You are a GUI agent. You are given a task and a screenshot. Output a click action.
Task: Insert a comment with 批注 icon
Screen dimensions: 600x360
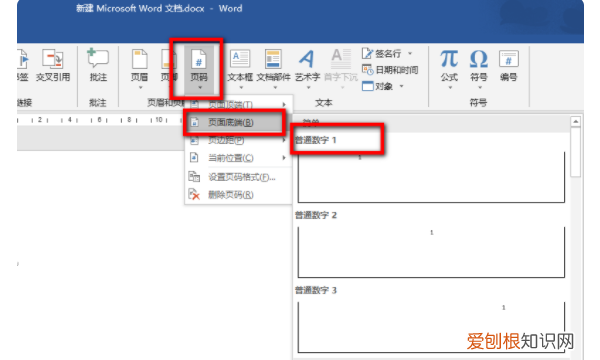[x=98, y=58]
